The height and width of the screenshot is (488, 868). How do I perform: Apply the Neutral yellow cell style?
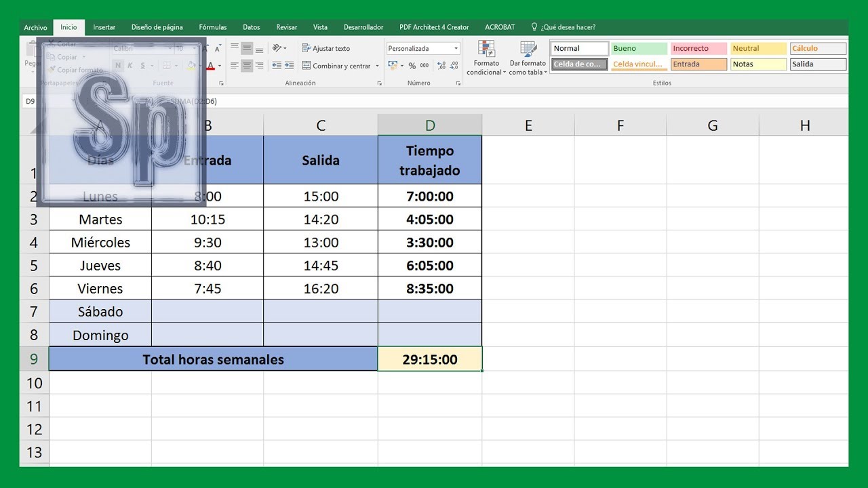point(759,49)
